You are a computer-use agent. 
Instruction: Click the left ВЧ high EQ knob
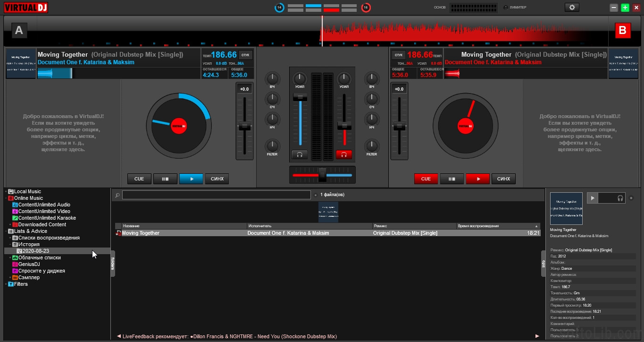coord(273,78)
